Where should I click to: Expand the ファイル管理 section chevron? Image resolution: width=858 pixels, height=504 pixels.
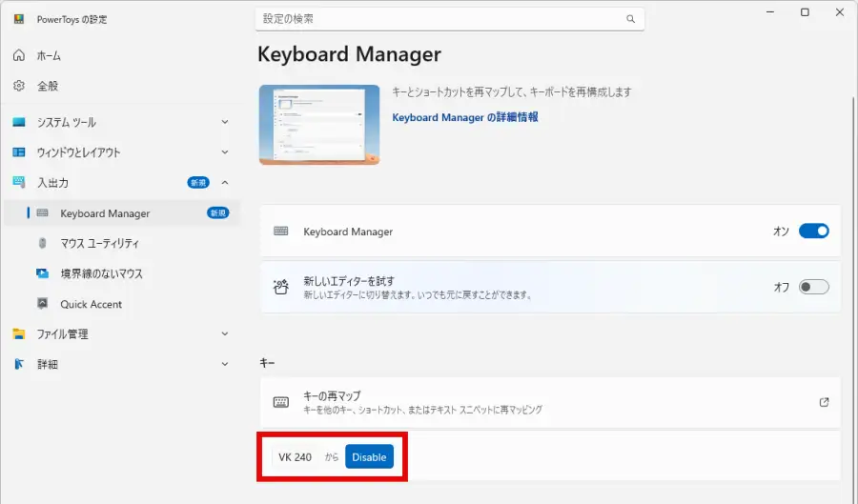(225, 333)
